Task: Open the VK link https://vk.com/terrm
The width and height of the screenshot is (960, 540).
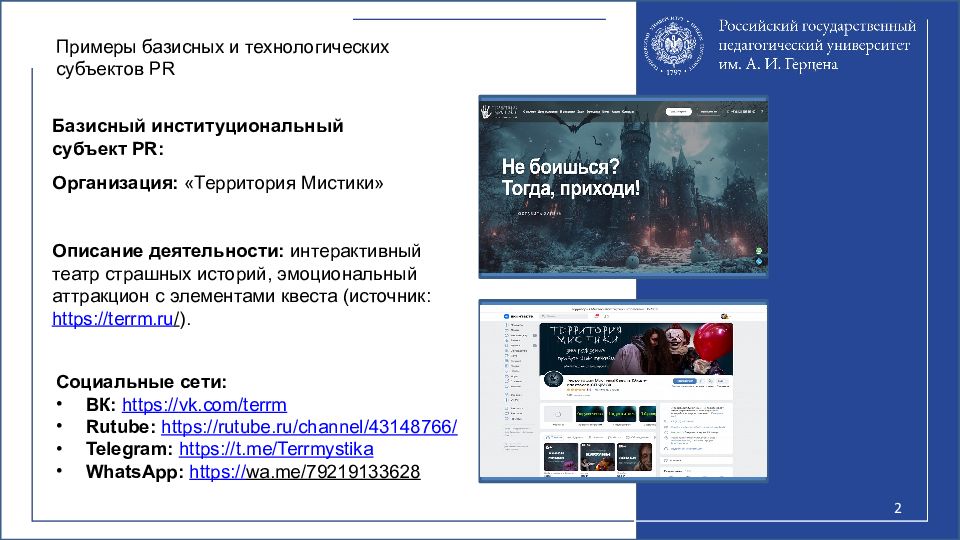Action: (x=204, y=405)
